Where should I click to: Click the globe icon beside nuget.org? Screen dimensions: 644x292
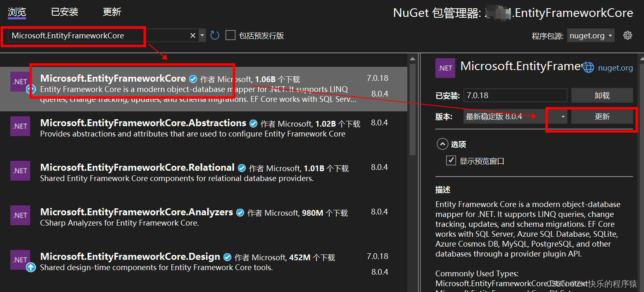(x=588, y=67)
